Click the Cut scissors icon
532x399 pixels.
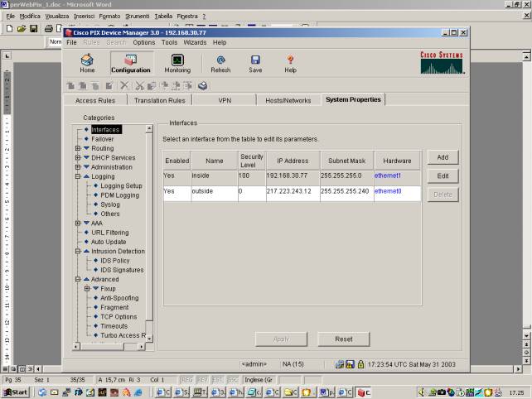139,86
